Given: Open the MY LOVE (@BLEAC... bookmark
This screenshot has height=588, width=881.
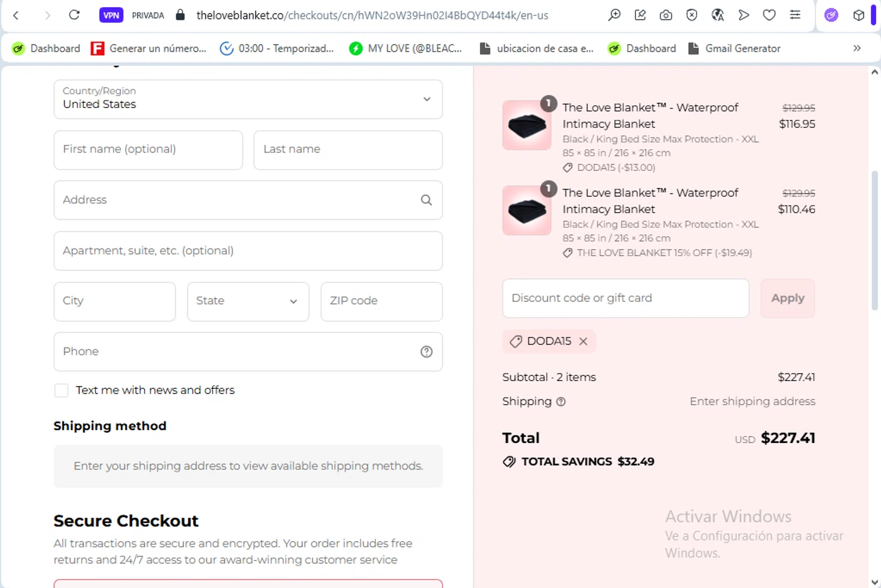Looking at the screenshot, I should click(405, 48).
